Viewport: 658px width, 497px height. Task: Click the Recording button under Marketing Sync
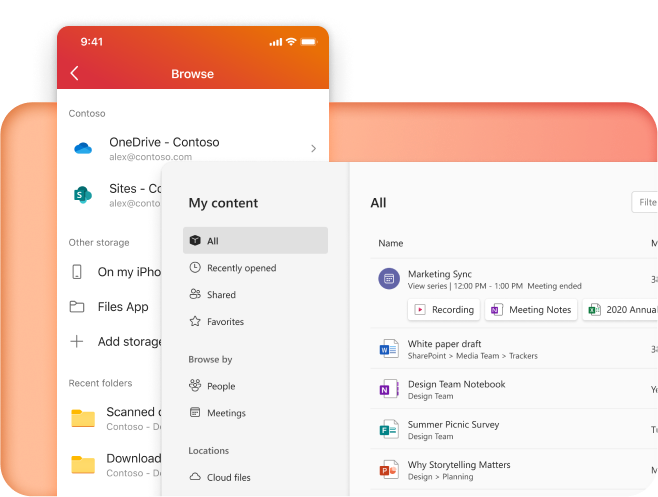click(444, 310)
